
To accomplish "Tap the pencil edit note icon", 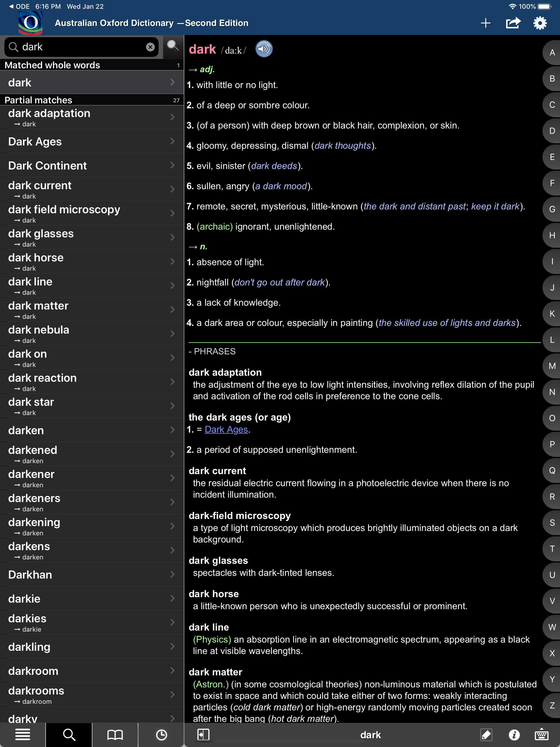I will [x=486, y=734].
